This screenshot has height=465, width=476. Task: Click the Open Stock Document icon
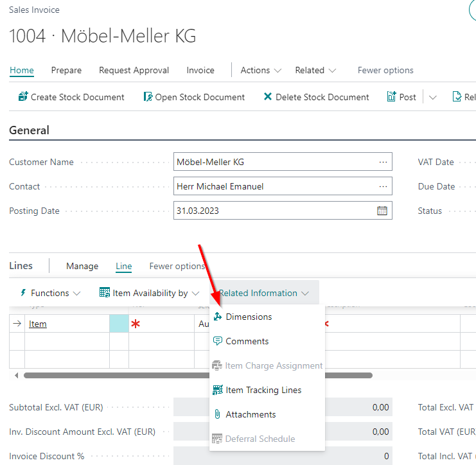click(148, 97)
